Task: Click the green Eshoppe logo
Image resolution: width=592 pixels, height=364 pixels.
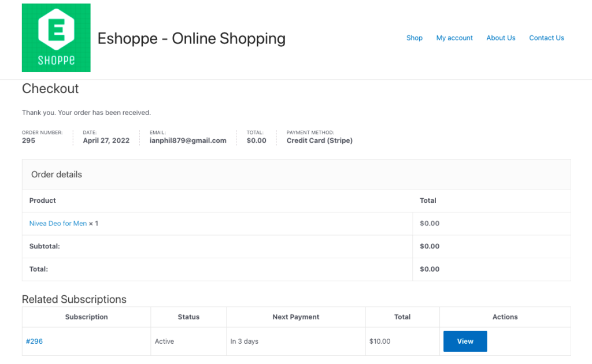Action: click(x=56, y=38)
